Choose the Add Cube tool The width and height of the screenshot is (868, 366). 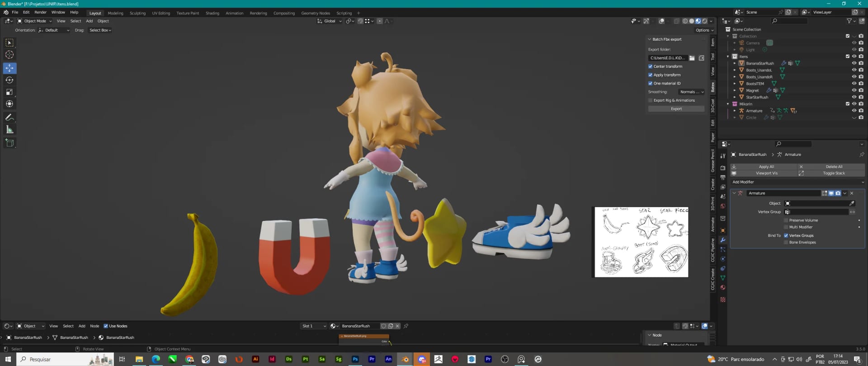pyautogui.click(x=9, y=143)
